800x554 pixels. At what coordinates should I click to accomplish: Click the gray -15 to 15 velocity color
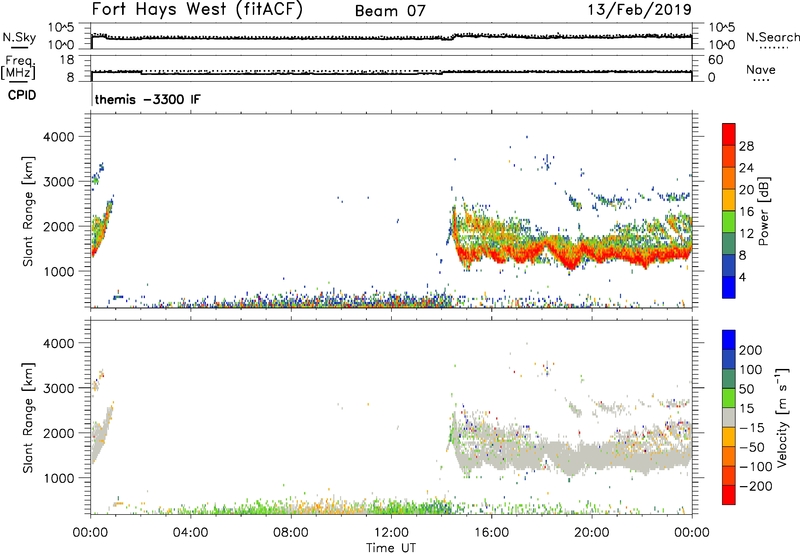pyautogui.click(x=729, y=418)
